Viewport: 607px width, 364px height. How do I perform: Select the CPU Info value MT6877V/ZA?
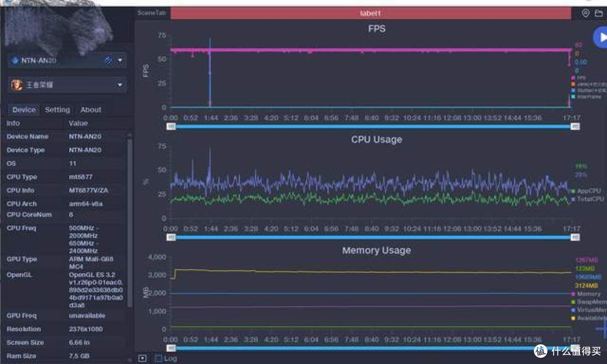[89, 190]
